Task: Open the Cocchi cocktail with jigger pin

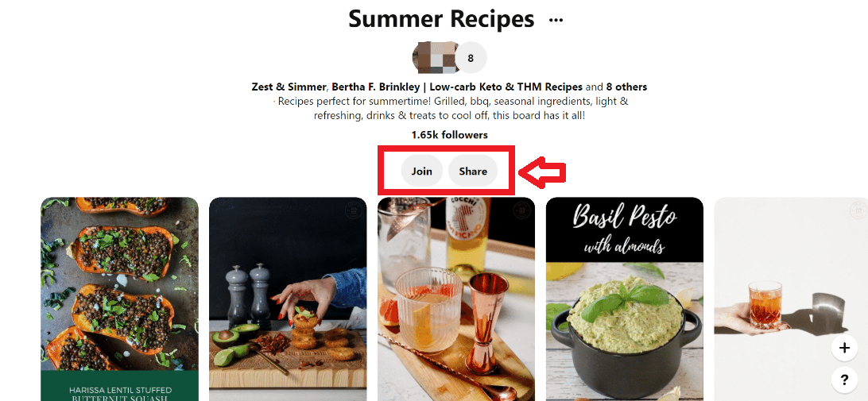Action: click(x=456, y=299)
